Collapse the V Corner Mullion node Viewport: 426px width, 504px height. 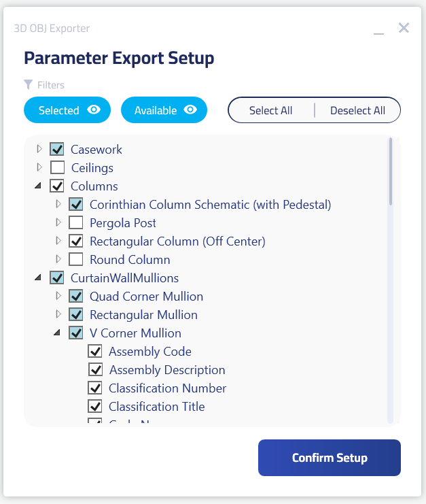pyautogui.click(x=57, y=333)
